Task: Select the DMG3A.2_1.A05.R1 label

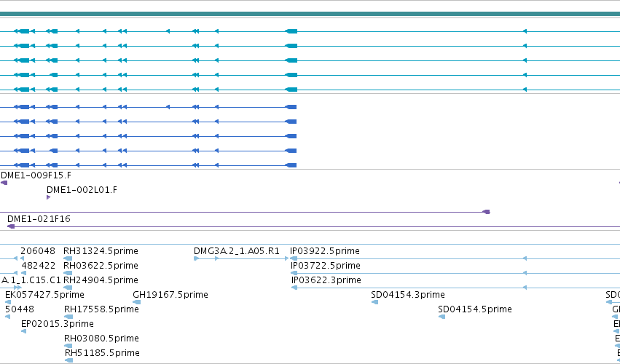Action: click(237, 251)
